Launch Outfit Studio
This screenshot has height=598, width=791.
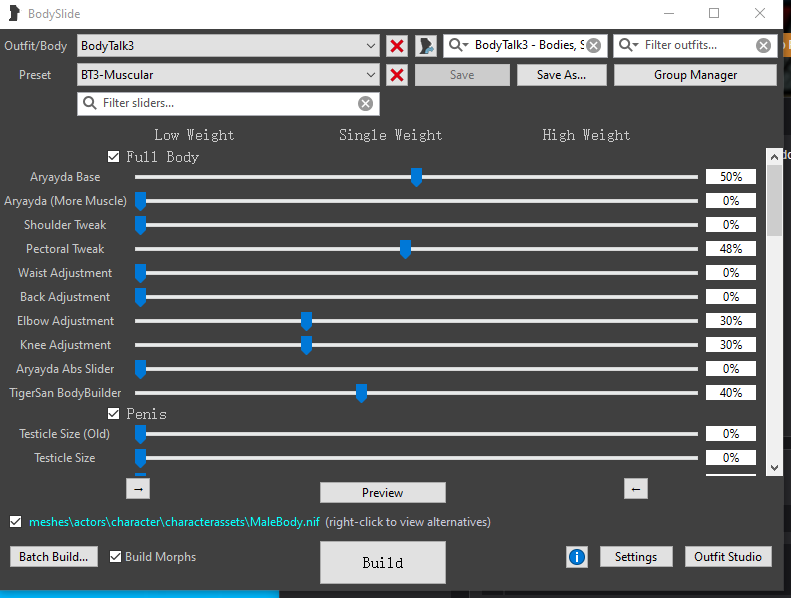pos(728,557)
